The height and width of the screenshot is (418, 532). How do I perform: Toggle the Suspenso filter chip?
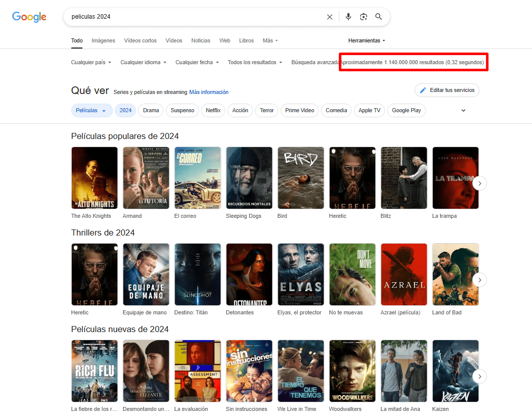pos(182,111)
